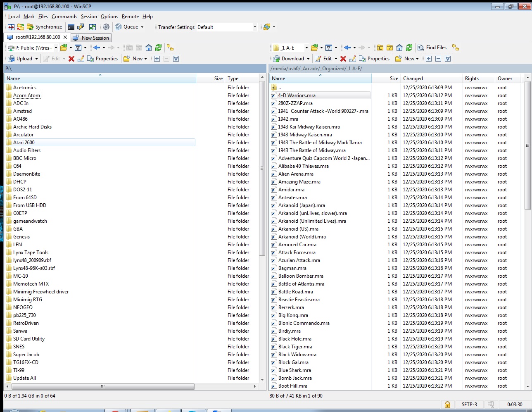Screen dimensions: 532x412
Task: Click the Open in PuTTY icon
Action: 81,27
